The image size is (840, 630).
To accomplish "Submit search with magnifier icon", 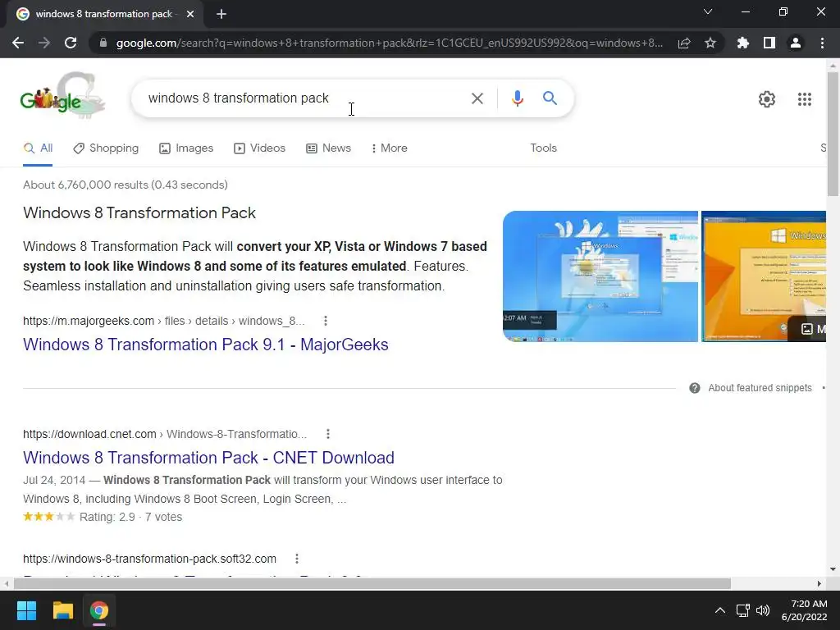I will pyautogui.click(x=550, y=98).
